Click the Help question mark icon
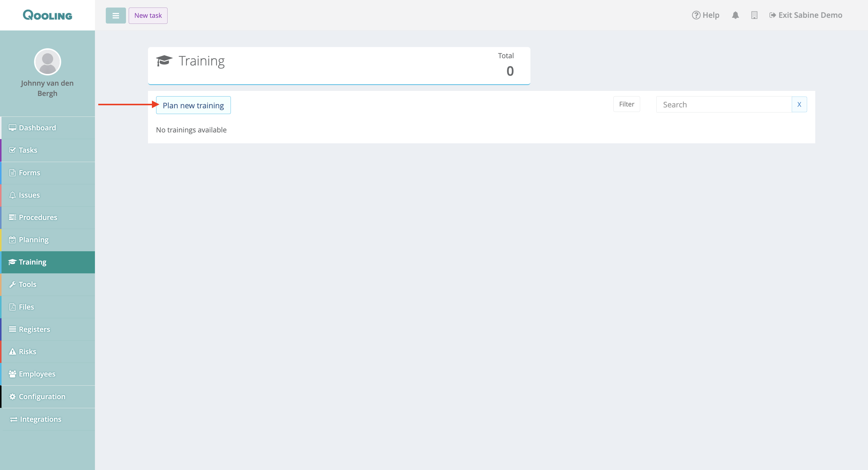The height and width of the screenshot is (470, 868). tap(696, 15)
